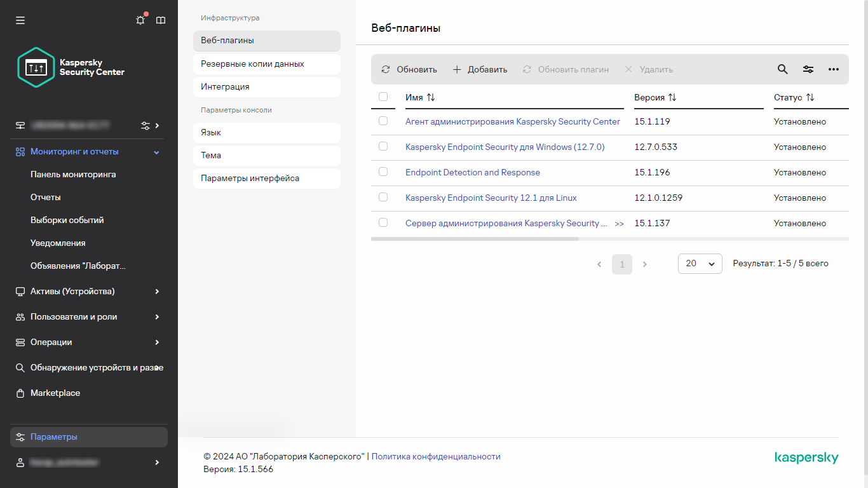The image size is (868, 488).
Task: Open the hamburger main menu
Action: (20, 20)
